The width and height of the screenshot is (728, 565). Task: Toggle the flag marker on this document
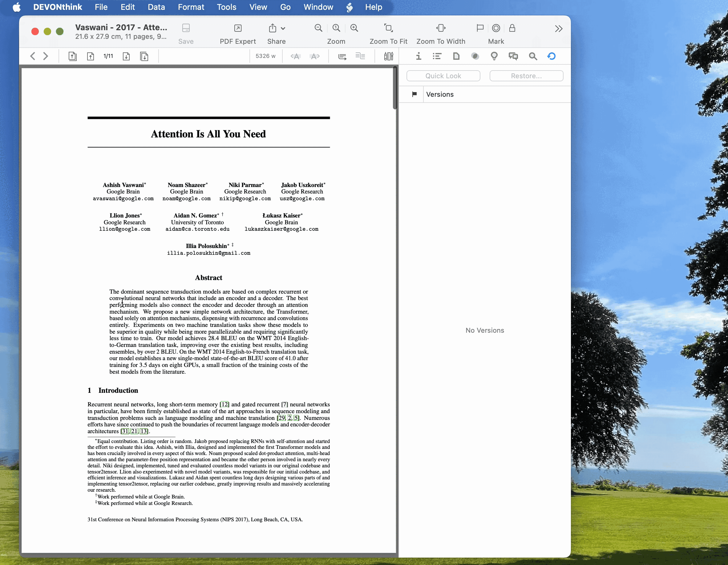(x=480, y=28)
